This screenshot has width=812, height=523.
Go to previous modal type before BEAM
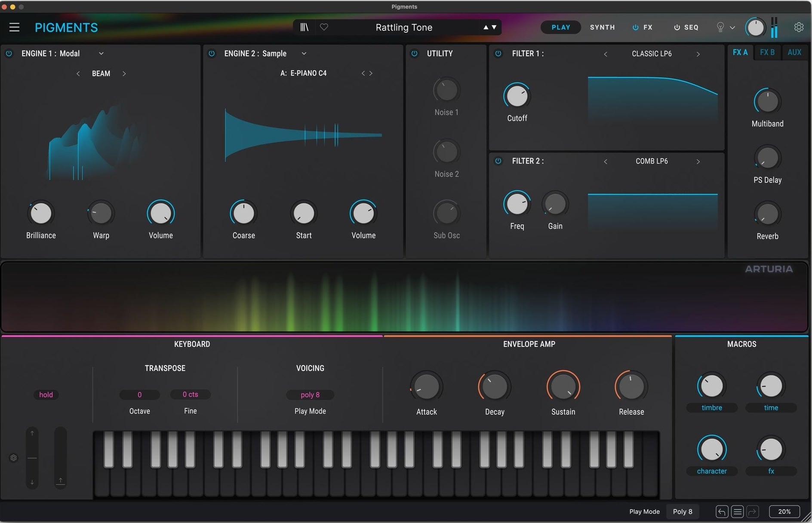pos(78,73)
